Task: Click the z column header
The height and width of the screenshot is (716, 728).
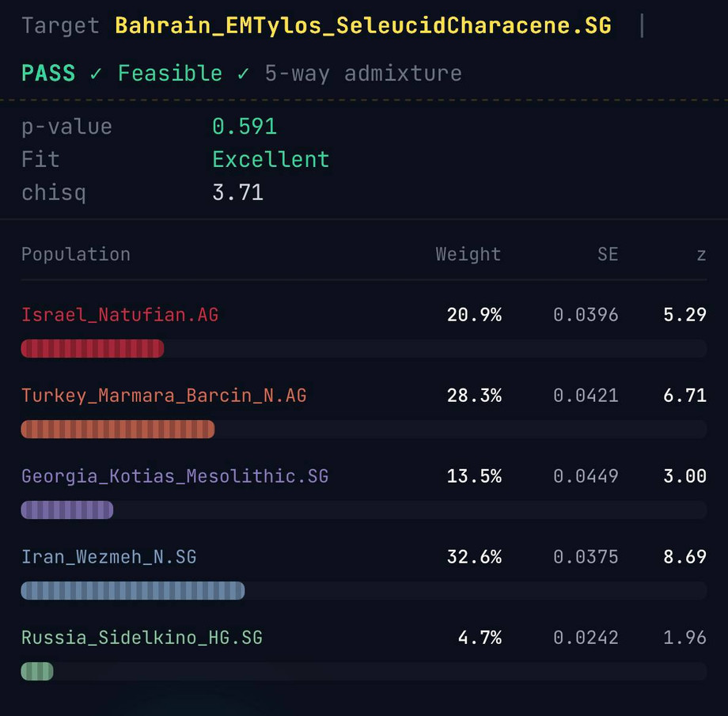Action: [702, 255]
